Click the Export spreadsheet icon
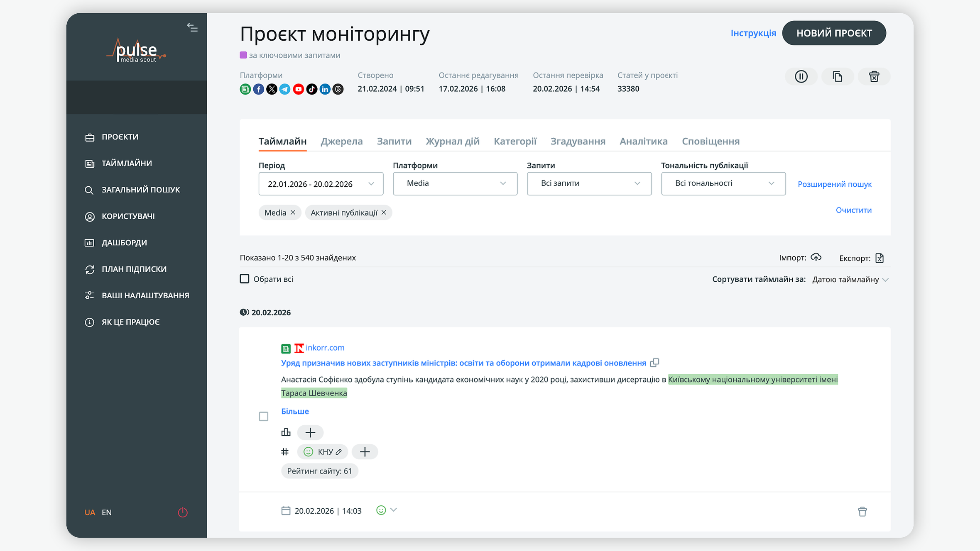980x551 pixels. tap(880, 258)
